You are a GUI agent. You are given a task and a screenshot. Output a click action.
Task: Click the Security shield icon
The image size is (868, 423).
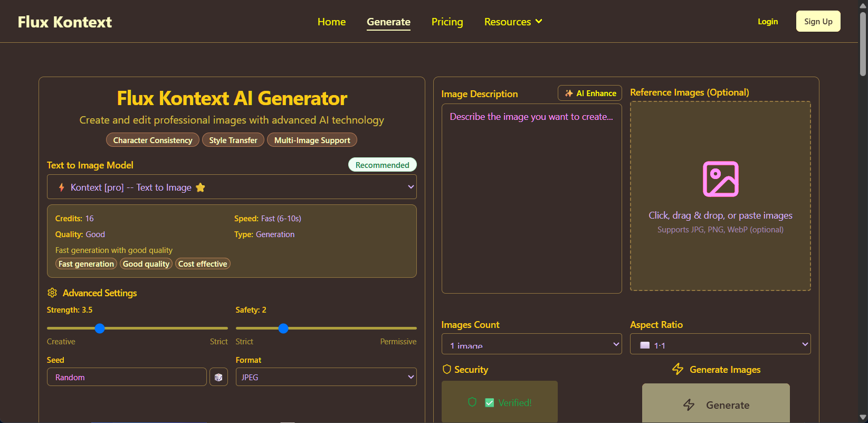(447, 369)
